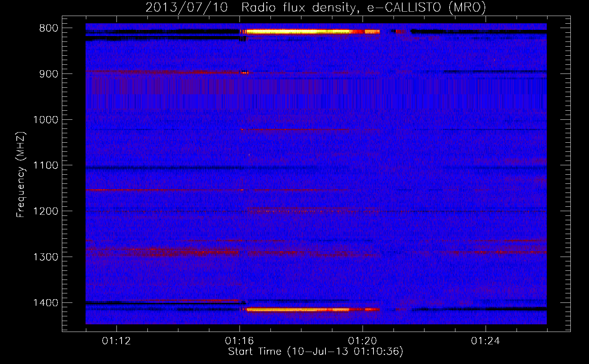The image size is (589, 364).
Task: Click the 800 frequency tick label
Action: [x=49, y=28]
